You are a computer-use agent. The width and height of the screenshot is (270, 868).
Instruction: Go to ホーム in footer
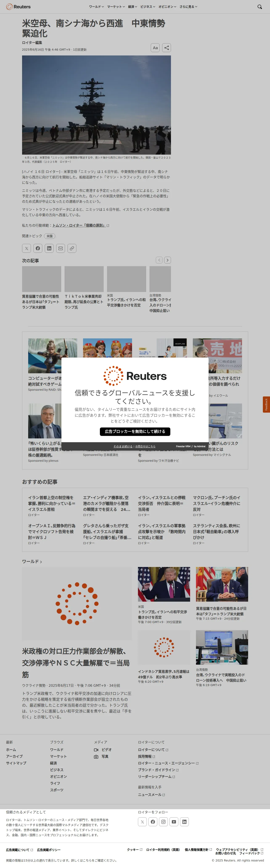tap(11, 750)
